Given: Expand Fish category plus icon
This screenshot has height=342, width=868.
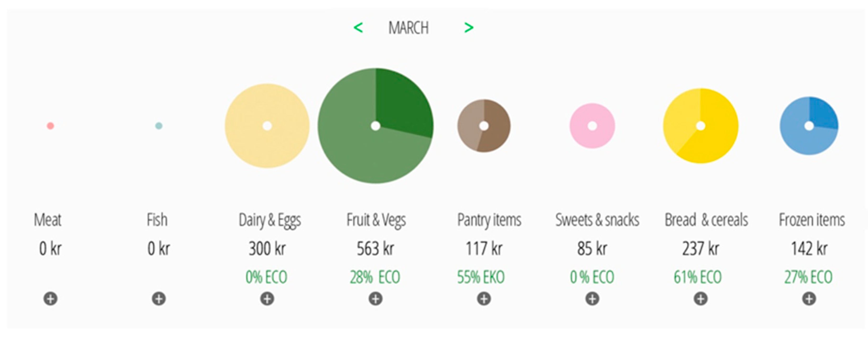Looking at the screenshot, I should [159, 298].
